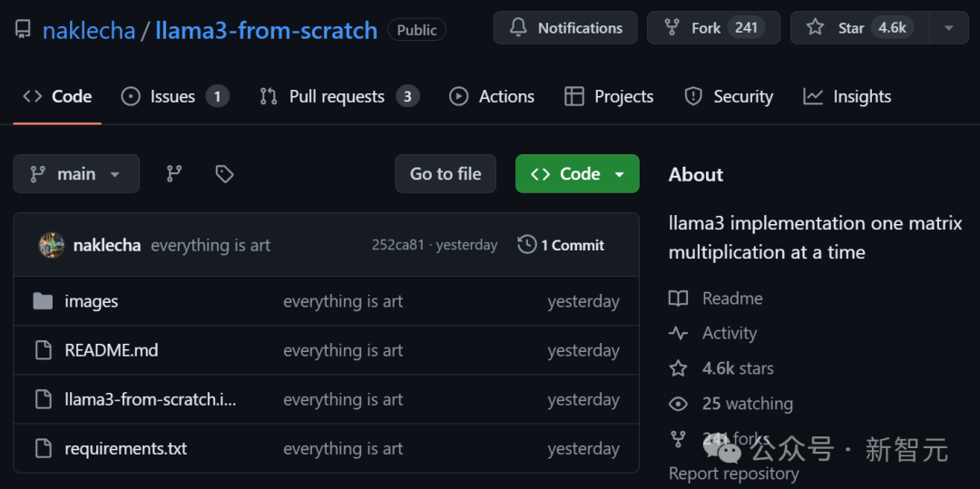Open the Insights tab

coord(847,97)
